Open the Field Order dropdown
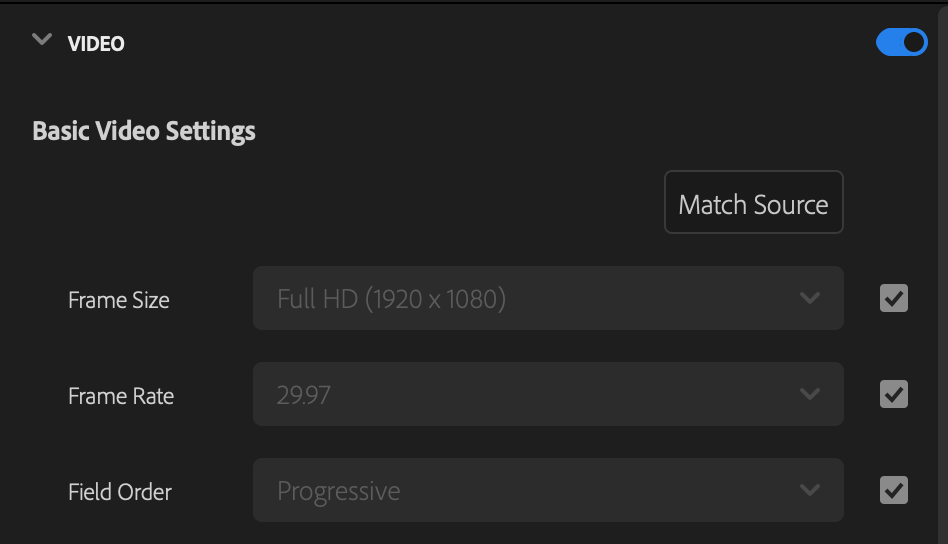This screenshot has height=544, width=948. point(548,490)
